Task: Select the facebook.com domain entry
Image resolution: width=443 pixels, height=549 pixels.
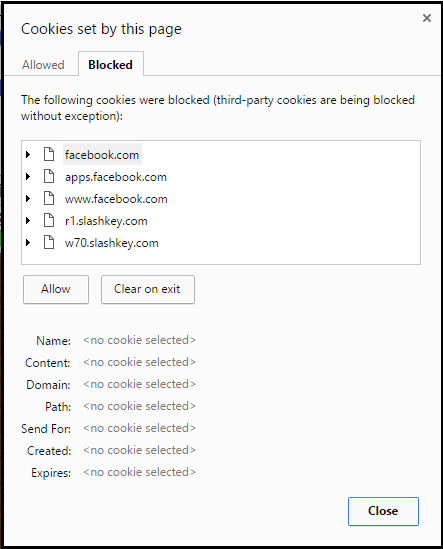Action: [x=102, y=154]
